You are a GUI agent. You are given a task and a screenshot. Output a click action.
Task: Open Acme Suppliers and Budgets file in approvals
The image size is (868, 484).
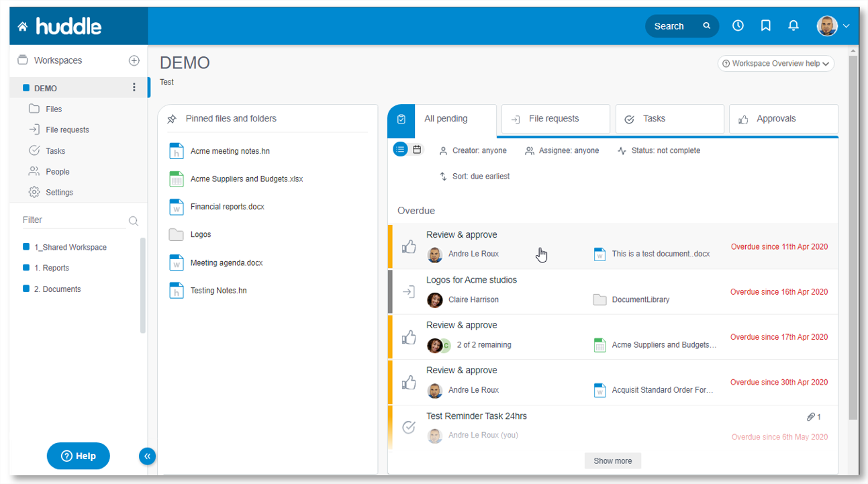[x=664, y=345]
